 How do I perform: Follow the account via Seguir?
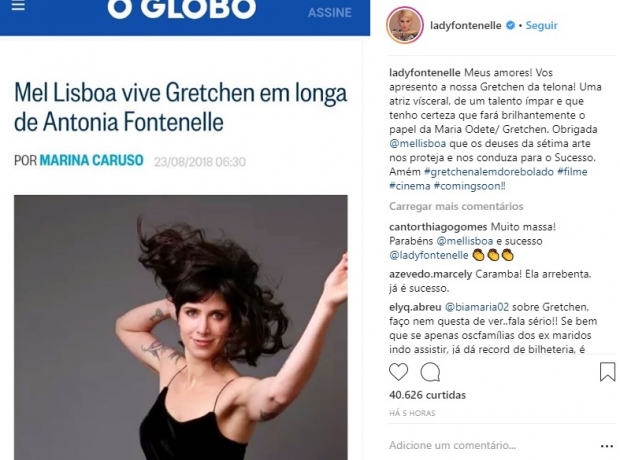[x=541, y=25]
